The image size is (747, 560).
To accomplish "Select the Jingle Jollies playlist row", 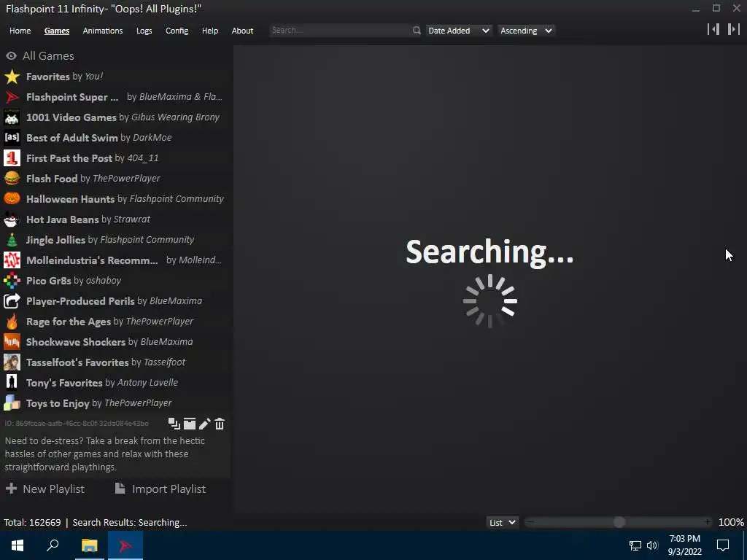I will [115, 240].
